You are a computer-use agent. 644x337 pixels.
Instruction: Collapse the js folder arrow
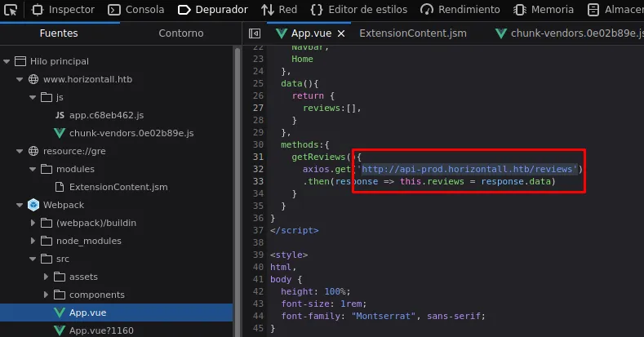(x=33, y=97)
